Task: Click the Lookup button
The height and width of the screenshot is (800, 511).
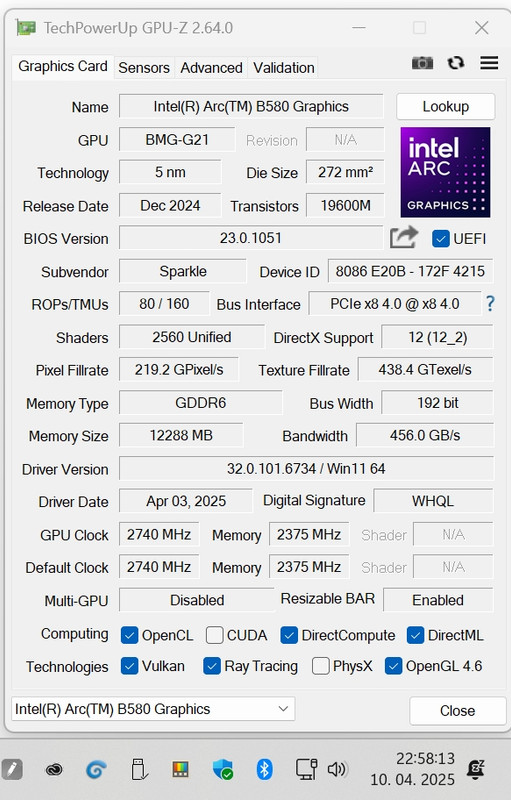Action: [445, 107]
